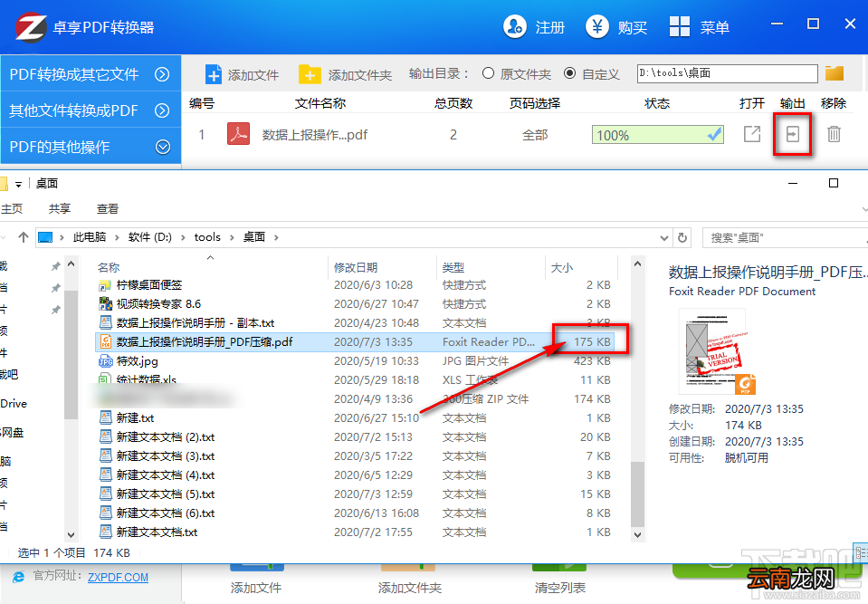
Task: Click the 添加文件夹 folder icon in toolbar
Action: (310, 74)
